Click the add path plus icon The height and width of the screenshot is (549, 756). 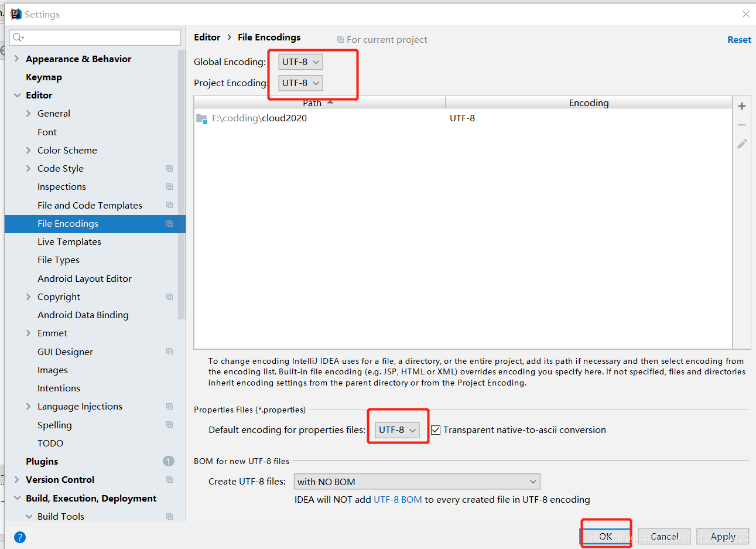[742, 106]
